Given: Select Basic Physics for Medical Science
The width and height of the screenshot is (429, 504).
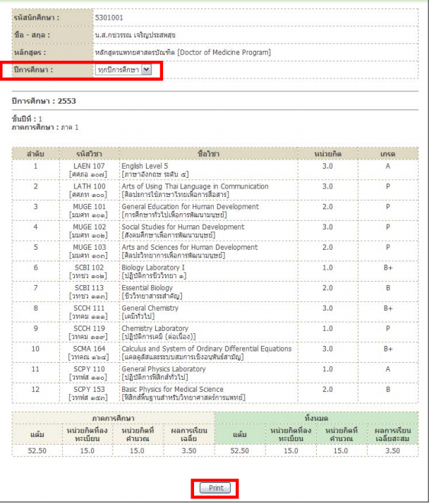Looking at the screenshot, I should click(172, 389).
